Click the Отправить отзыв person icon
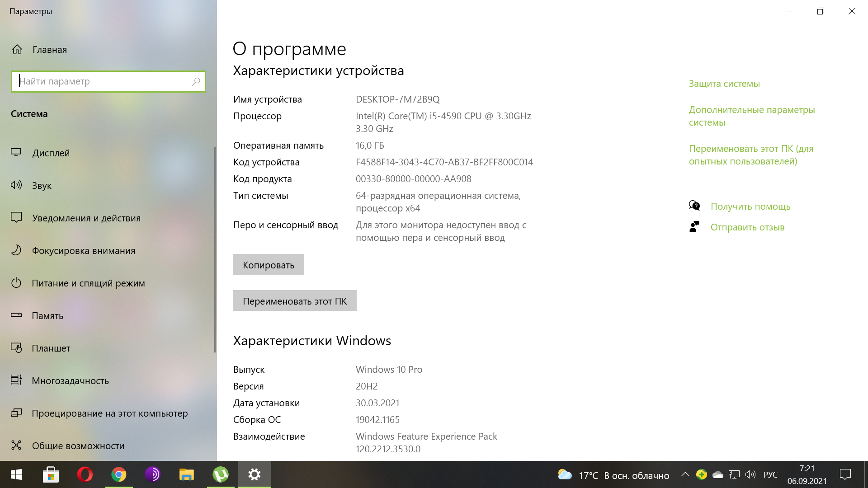The width and height of the screenshot is (868, 488). coord(694,226)
